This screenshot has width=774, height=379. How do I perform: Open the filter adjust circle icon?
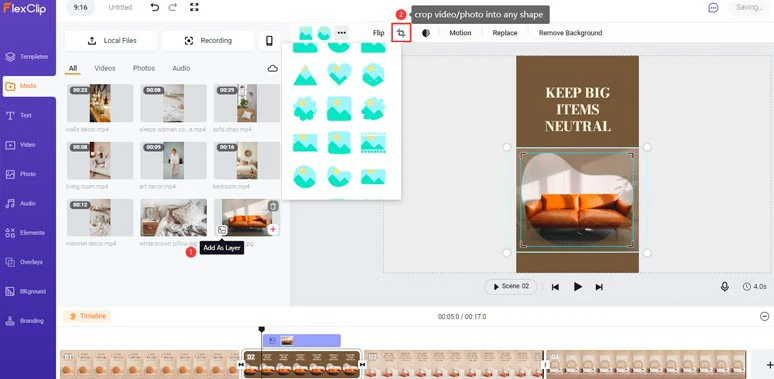(x=426, y=33)
